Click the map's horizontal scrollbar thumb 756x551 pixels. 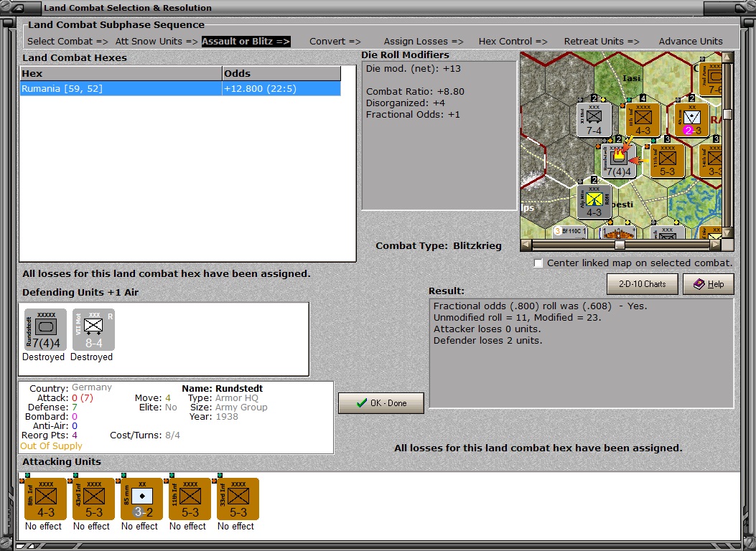click(620, 245)
